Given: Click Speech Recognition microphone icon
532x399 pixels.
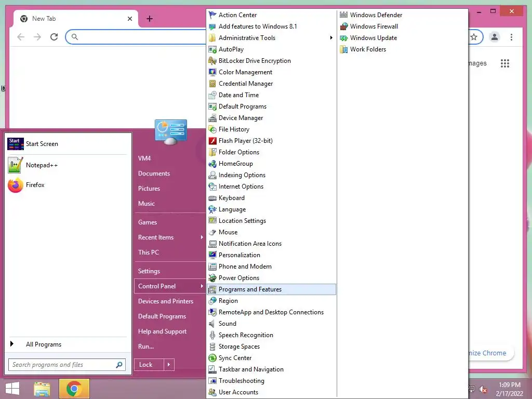Looking at the screenshot, I should [212, 335].
